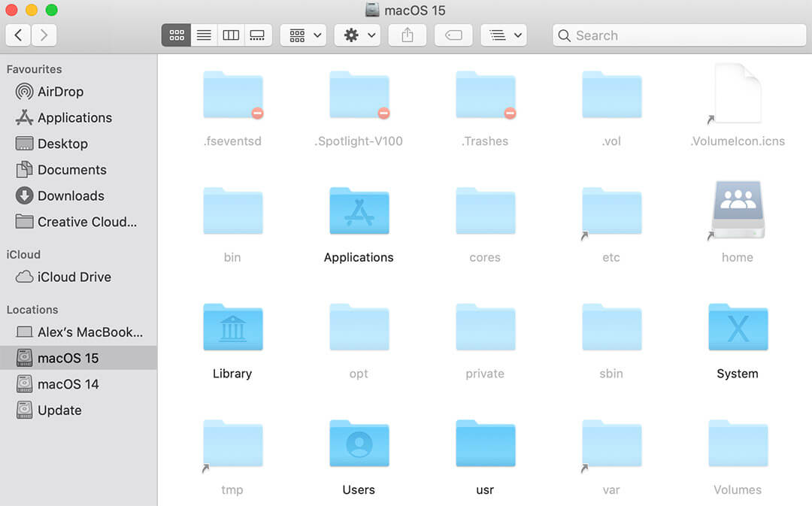Click the Favourites section header

pyautogui.click(x=34, y=69)
